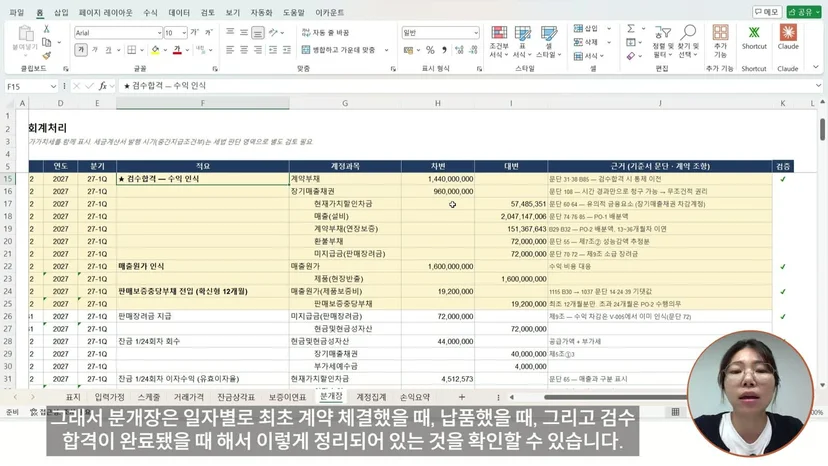828x466 pixels.
Task: Toggle Bottom Align (highlighted) button
Action: click(x=258, y=33)
